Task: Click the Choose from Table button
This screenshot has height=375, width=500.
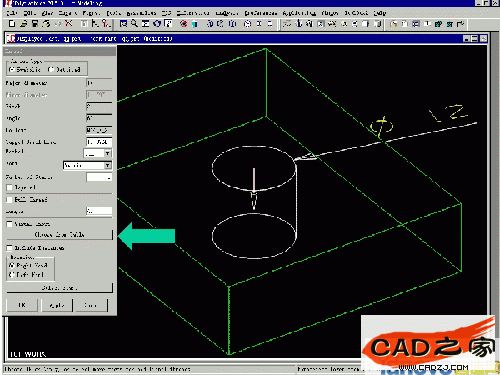Action: pos(59,235)
